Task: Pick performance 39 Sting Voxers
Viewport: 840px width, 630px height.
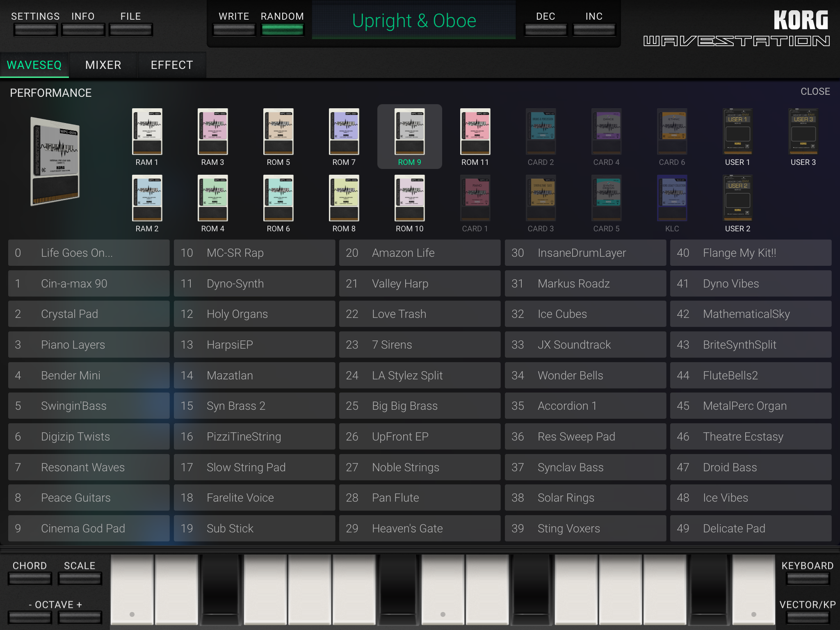Action: (x=585, y=528)
